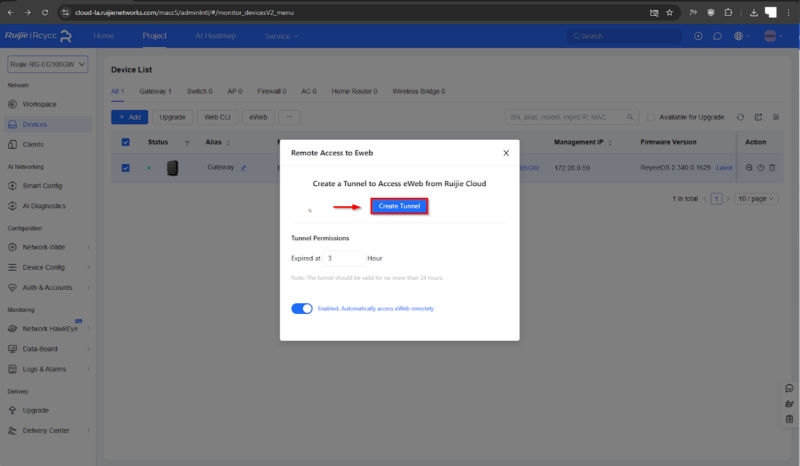Viewport: 800px width, 466px height.
Task: Open the language globe selector
Action: point(741,36)
